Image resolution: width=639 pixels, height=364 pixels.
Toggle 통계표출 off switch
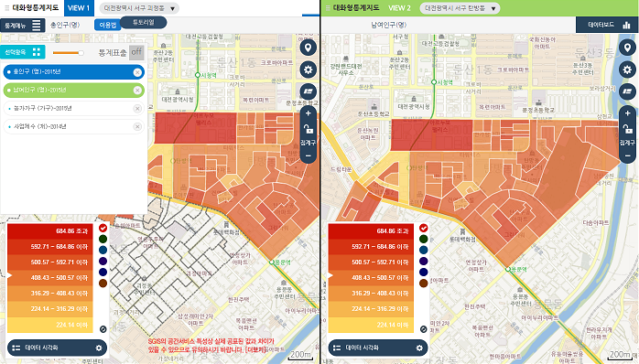[136, 52]
